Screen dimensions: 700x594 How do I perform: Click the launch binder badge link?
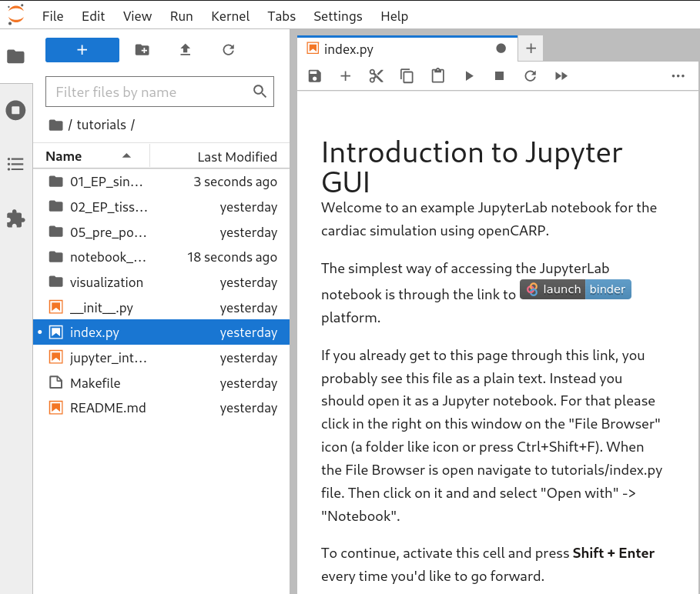(575, 289)
